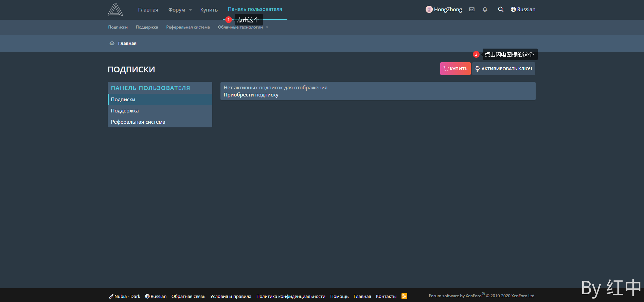
Task: Select Поддержка in the sidebar panel
Action: pos(125,111)
